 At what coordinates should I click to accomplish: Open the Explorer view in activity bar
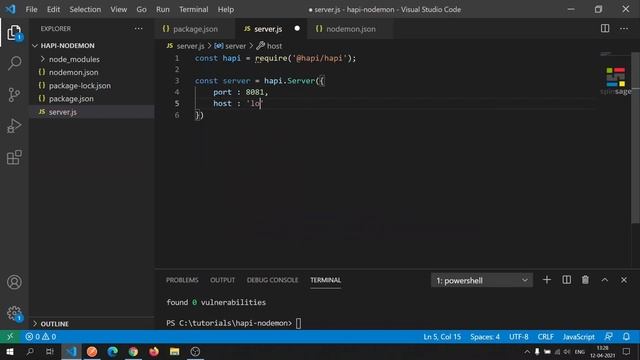click(14, 32)
